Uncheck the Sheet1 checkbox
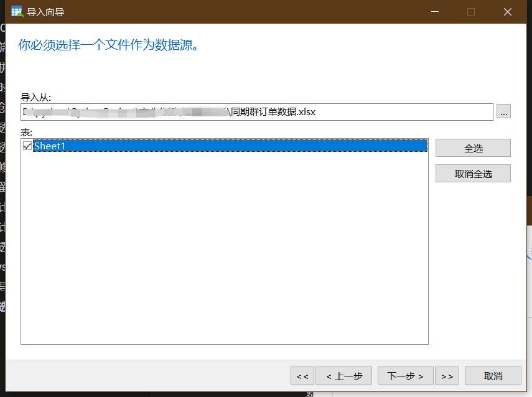Viewport: 532px width, 397px height. [x=27, y=146]
